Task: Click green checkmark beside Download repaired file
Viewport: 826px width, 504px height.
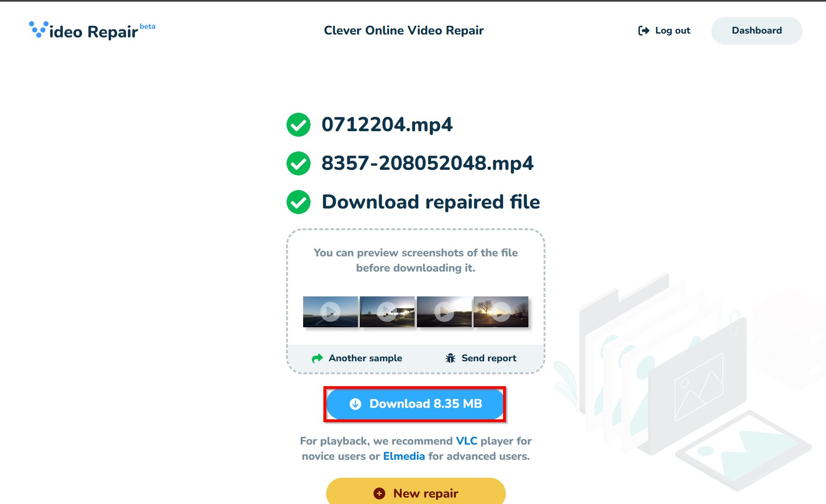Action: point(299,202)
